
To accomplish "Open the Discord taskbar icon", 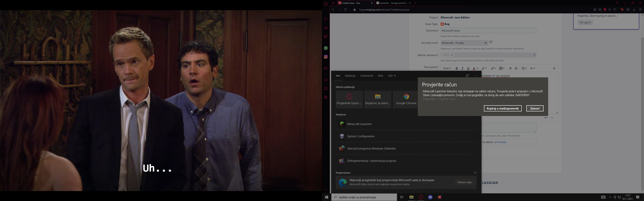I will (x=430, y=197).
